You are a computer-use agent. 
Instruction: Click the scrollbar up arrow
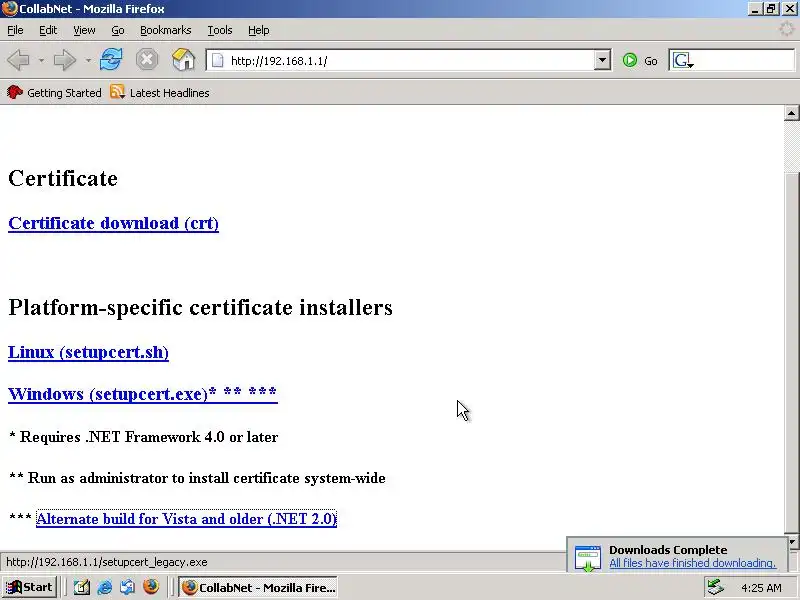tap(791, 113)
